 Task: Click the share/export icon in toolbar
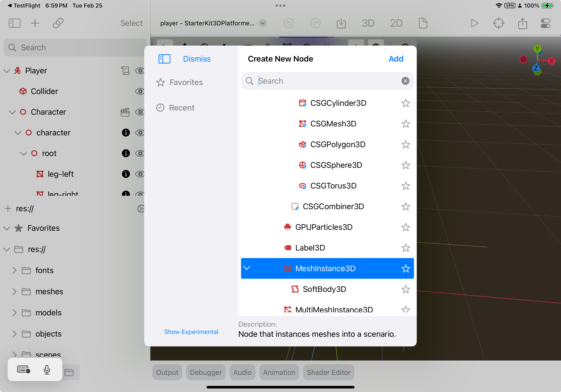coord(522,23)
